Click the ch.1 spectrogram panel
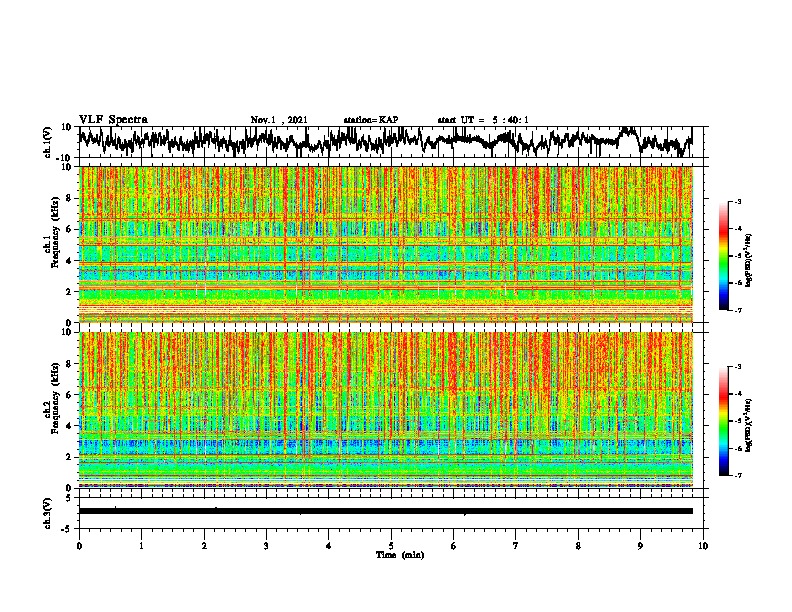Image resolution: width=792 pixels, height=612 pixels. pos(386,244)
